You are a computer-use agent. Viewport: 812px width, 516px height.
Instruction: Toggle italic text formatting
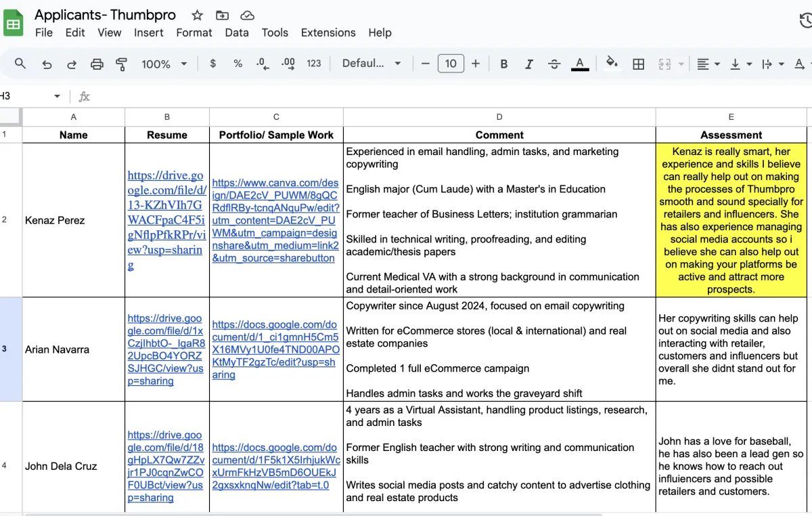tap(529, 64)
